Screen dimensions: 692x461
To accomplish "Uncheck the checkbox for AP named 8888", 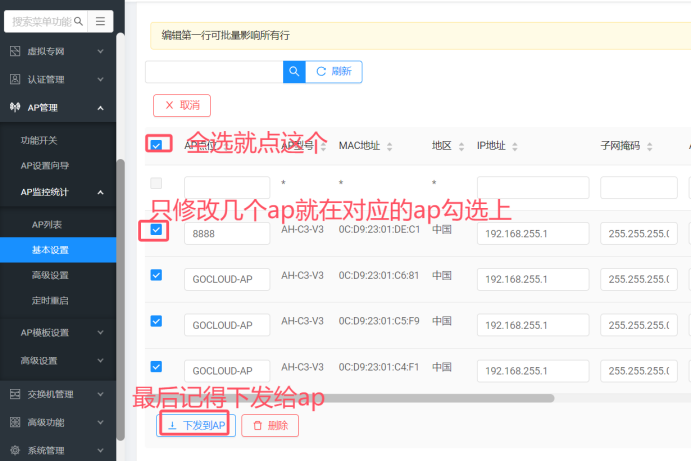I will tap(156, 230).
